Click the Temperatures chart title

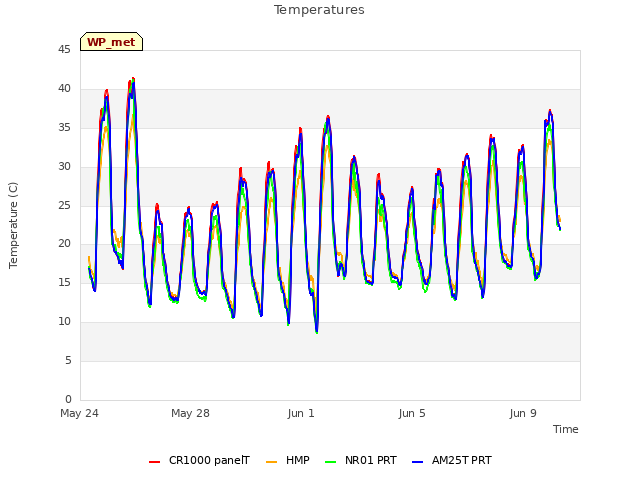tap(319, 10)
